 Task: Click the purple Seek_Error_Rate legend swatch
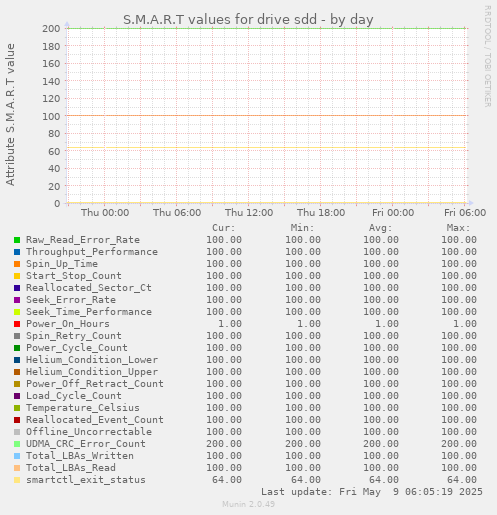pyautogui.click(x=17, y=300)
